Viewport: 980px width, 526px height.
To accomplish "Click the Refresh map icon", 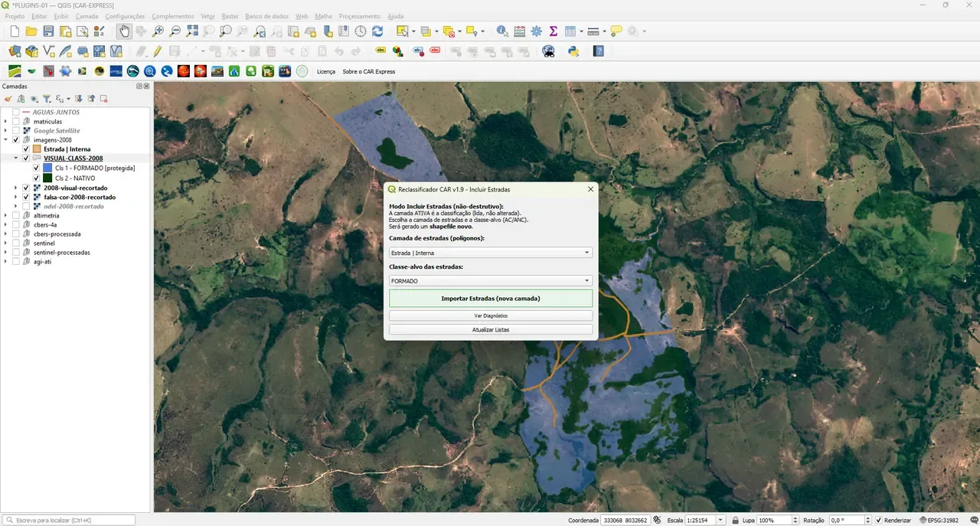I will [x=377, y=31].
